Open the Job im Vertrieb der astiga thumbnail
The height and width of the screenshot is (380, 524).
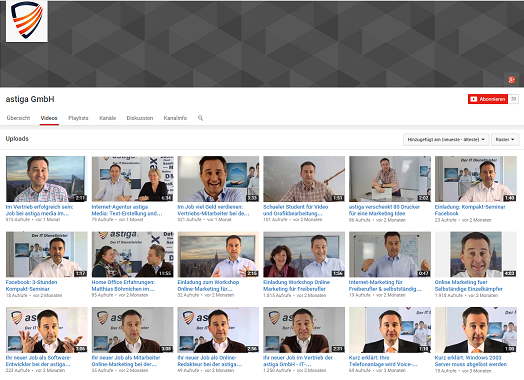304,330
